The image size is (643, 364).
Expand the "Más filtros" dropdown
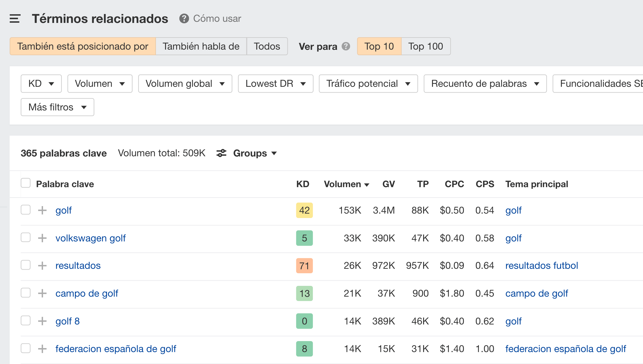click(x=57, y=107)
